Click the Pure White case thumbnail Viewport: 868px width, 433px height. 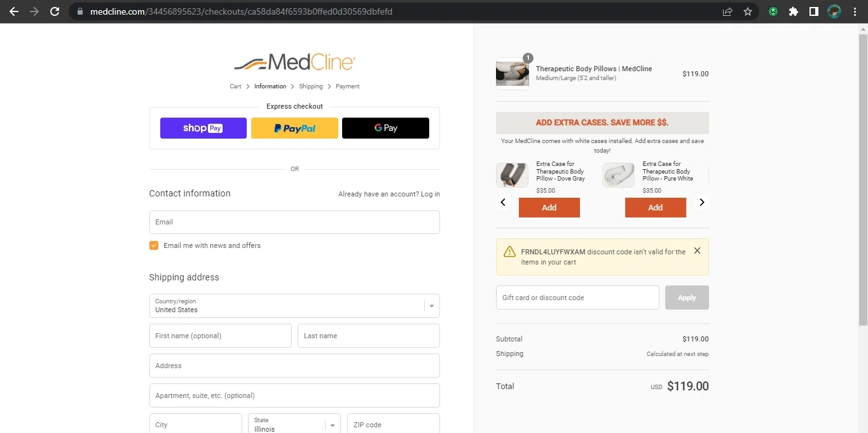618,175
